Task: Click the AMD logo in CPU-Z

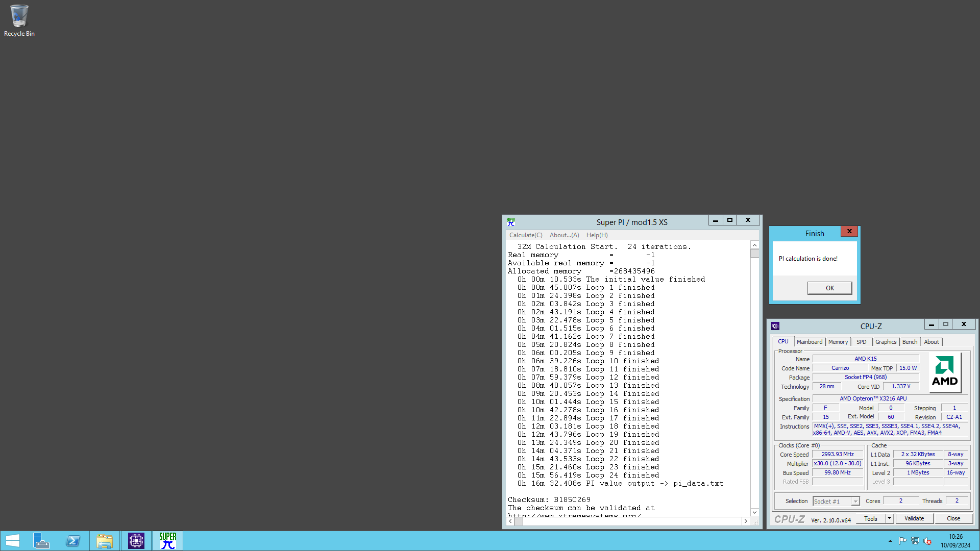Action: point(945,372)
